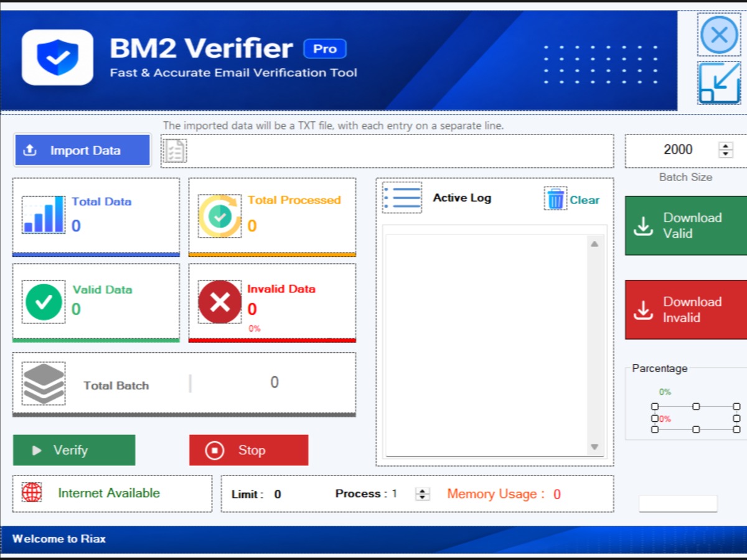Click the empty white box below Parcentage
Viewport: 747px width, 560px height.
point(678,503)
